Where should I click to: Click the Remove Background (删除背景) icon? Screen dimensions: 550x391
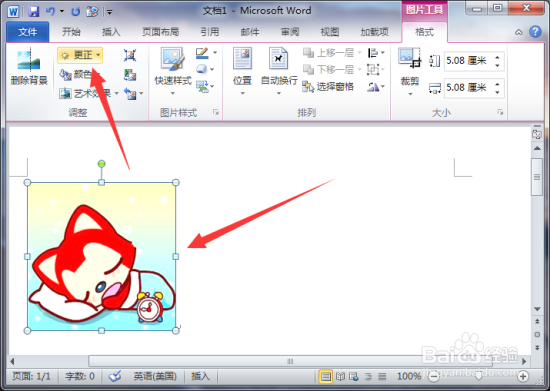pyautogui.click(x=29, y=67)
